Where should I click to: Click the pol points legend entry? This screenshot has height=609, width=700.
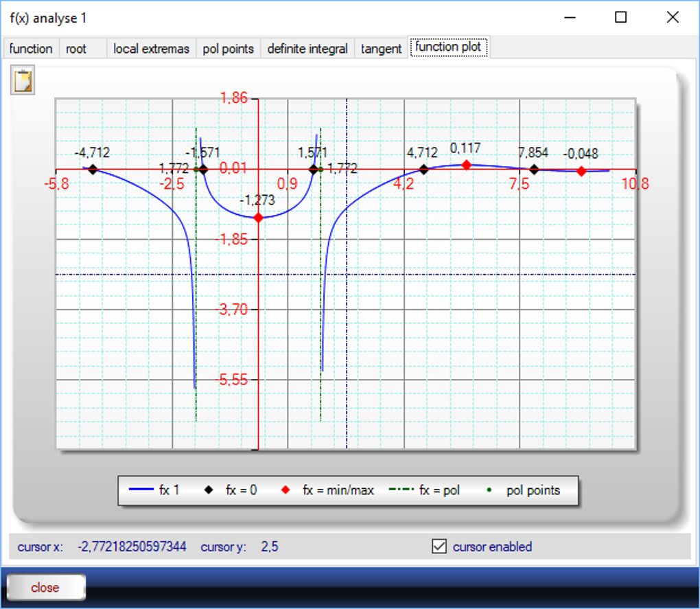point(523,490)
